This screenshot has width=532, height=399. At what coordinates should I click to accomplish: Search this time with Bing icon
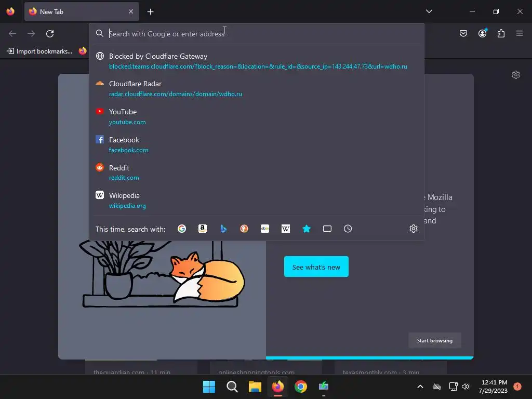point(223,229)
